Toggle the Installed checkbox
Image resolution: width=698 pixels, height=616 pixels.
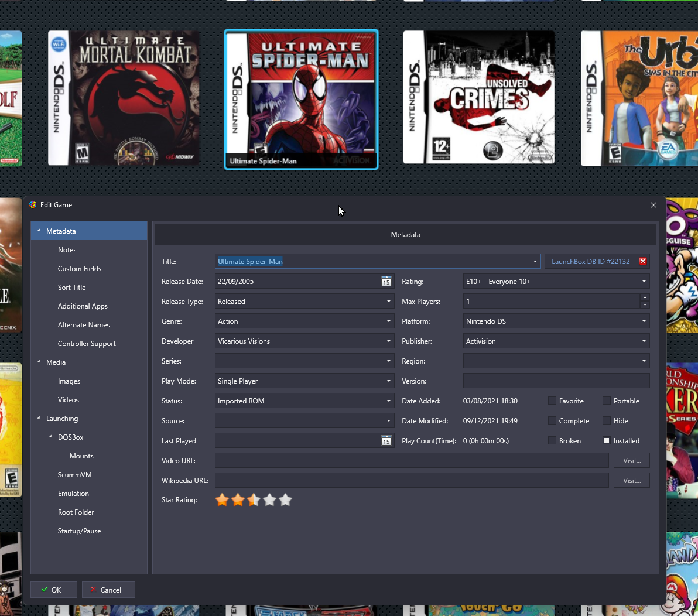[606, 441]
